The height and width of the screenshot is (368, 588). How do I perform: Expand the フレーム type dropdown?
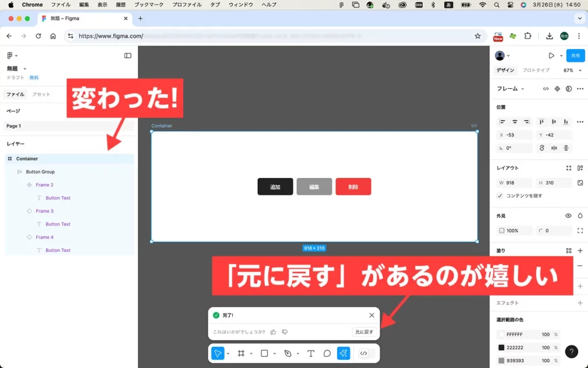click(510, 89)
